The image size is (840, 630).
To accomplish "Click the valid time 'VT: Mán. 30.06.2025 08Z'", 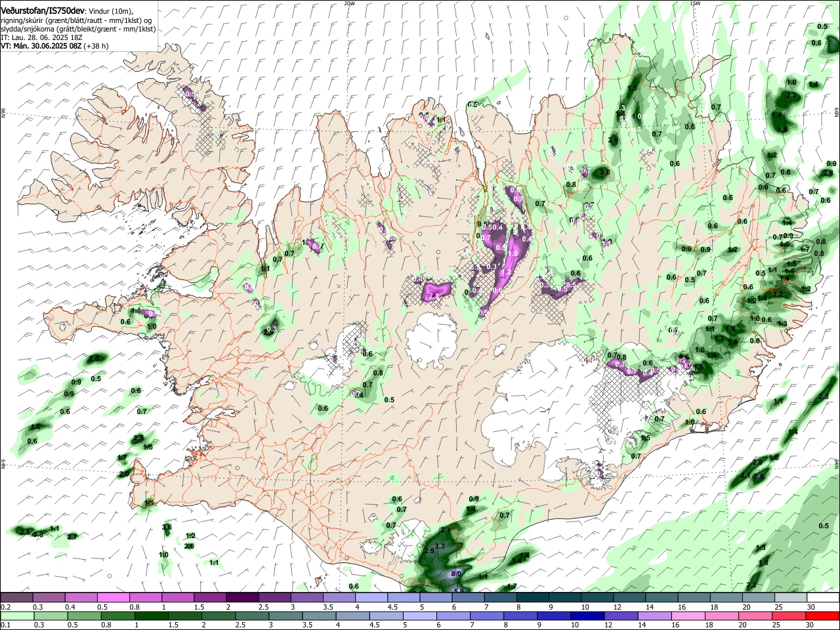I will 41,46.
